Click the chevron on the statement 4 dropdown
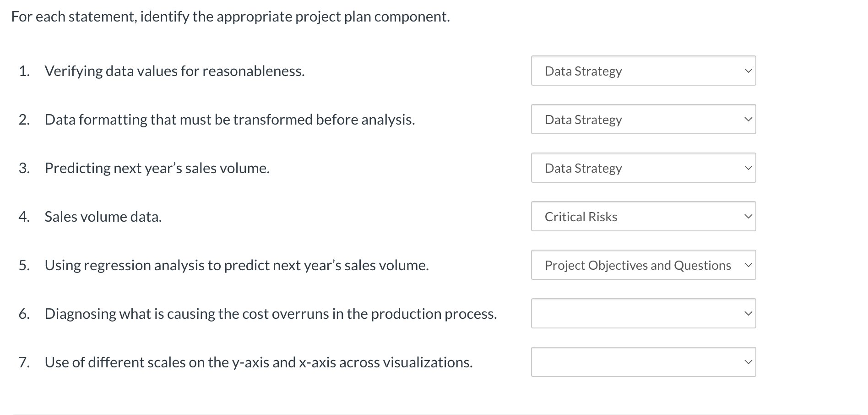The height and width of the screenshot is (415, 868). [x=748, y=216]
